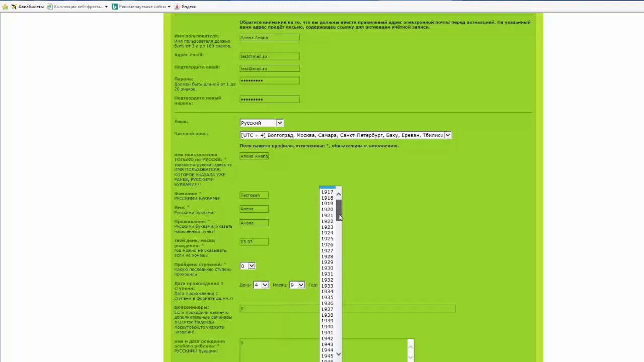This screenshot has height=362, width=644.
Task: Click the Russian username field
Action: pyautogui.click(x=254, y=156)
